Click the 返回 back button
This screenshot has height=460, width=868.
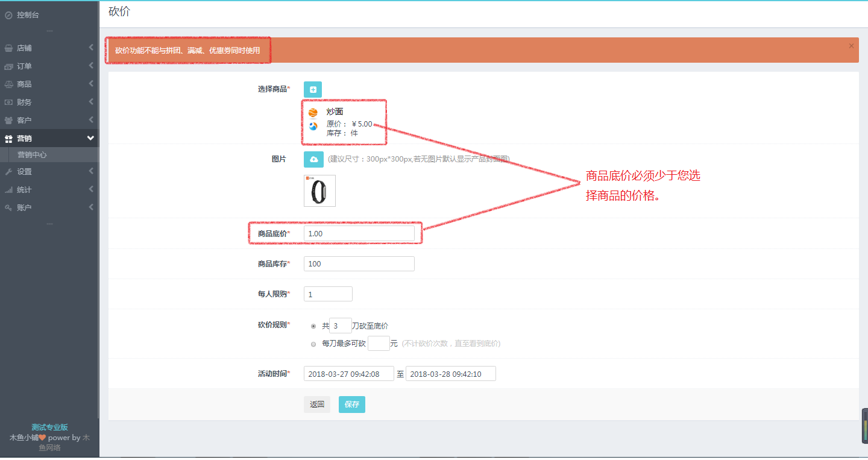(316, 404)
